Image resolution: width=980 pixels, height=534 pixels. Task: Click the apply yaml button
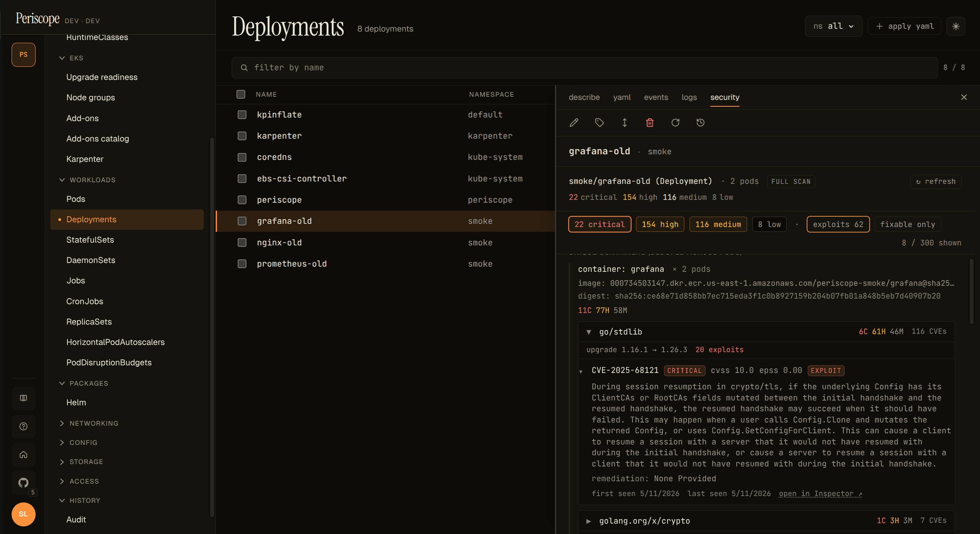tap(904, 26)
